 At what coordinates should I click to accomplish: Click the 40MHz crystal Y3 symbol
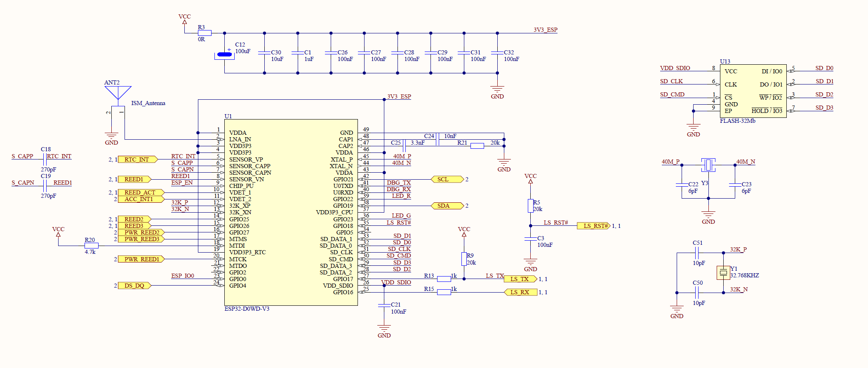(x=708, y=165)
